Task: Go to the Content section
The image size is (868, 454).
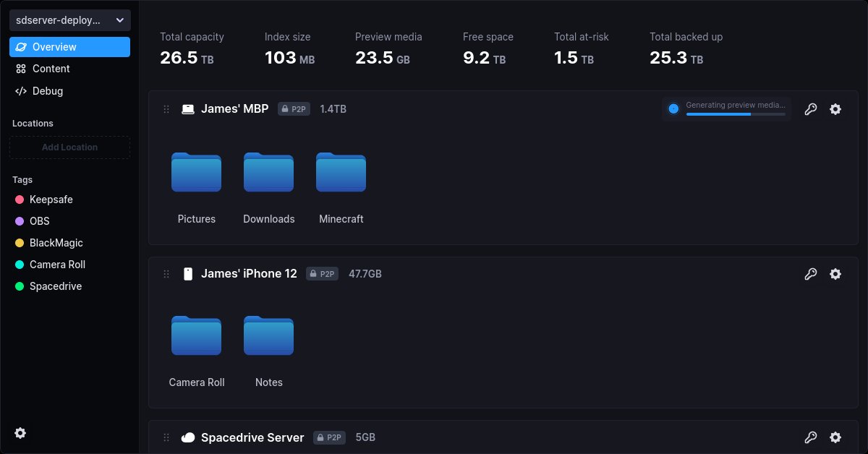Action: [70, 69]
